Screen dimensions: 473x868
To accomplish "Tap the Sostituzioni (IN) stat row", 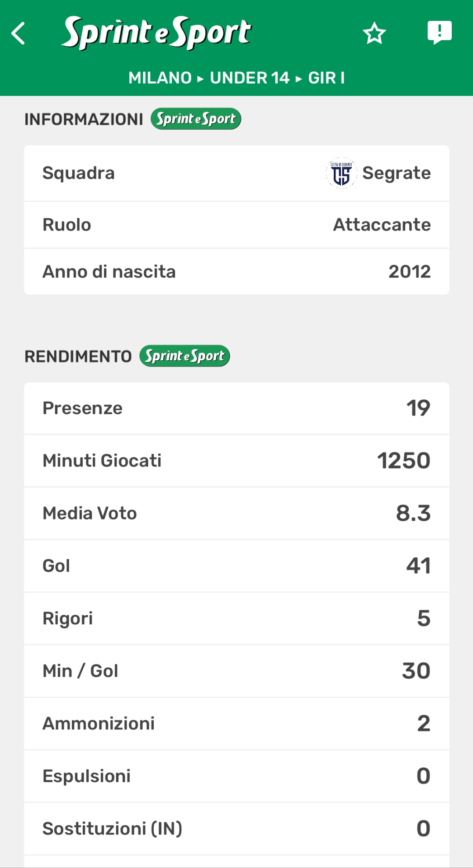I will pos(236,829).
